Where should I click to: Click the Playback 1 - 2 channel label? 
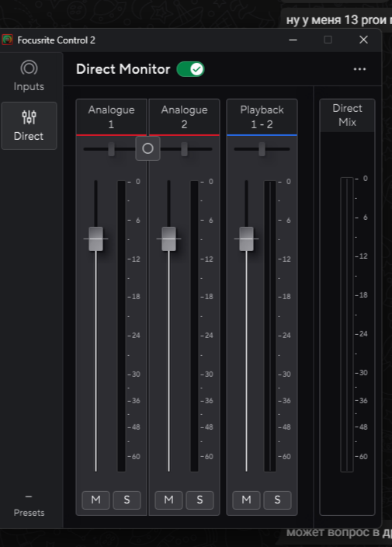[x=262, y=117]
